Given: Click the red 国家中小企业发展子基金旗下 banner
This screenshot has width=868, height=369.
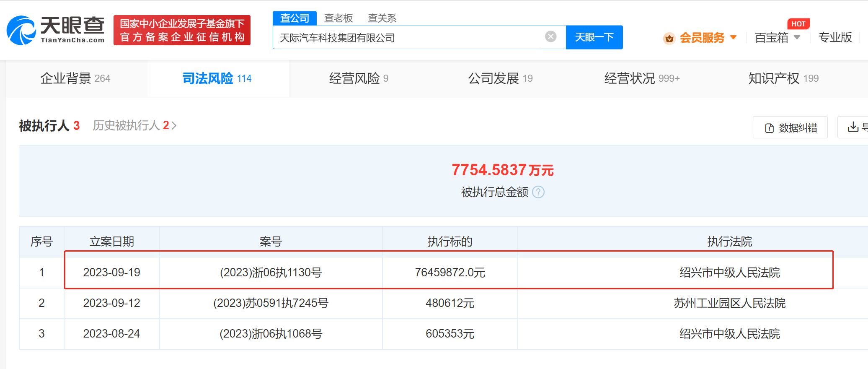Looking at the screenshot, I should (182, 30).
